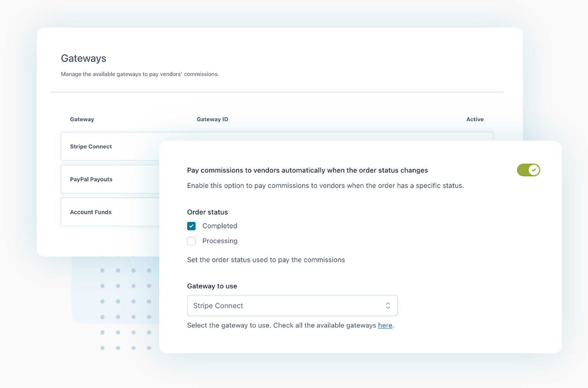Click the checkmark icon inside the Completed checkbox
The height and width of the screenshot is (388, 588).
[x=191, y=225]
